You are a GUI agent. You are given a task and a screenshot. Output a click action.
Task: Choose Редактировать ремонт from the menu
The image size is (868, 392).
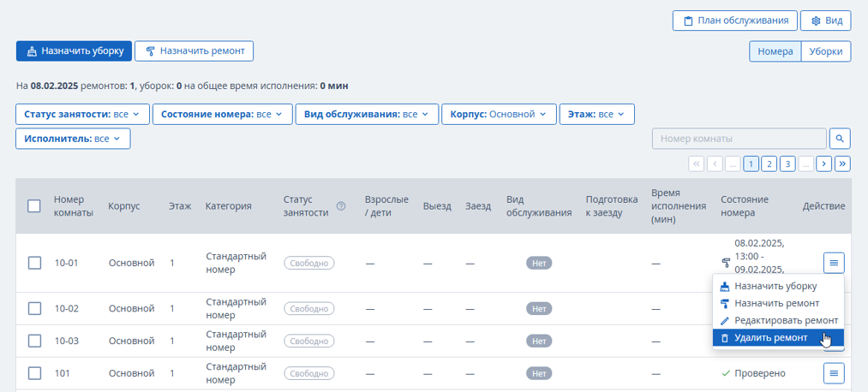(x=778, y=321)
